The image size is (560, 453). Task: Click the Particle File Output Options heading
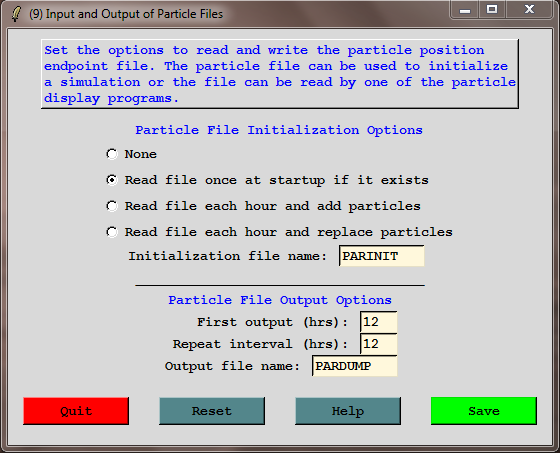tap(280, 300)
